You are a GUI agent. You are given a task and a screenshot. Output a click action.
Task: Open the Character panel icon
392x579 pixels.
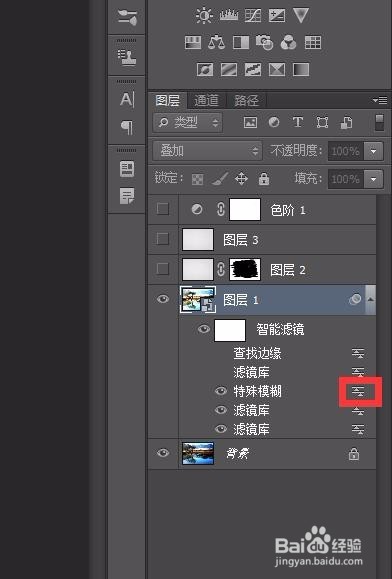(x=127, y=99)
